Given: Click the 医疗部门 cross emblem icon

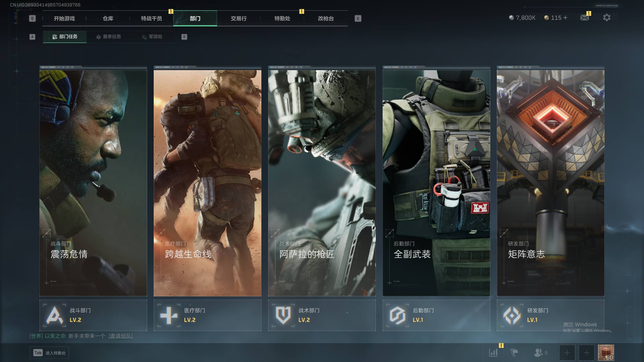Looking at the screenshot, I should [169, 315].
